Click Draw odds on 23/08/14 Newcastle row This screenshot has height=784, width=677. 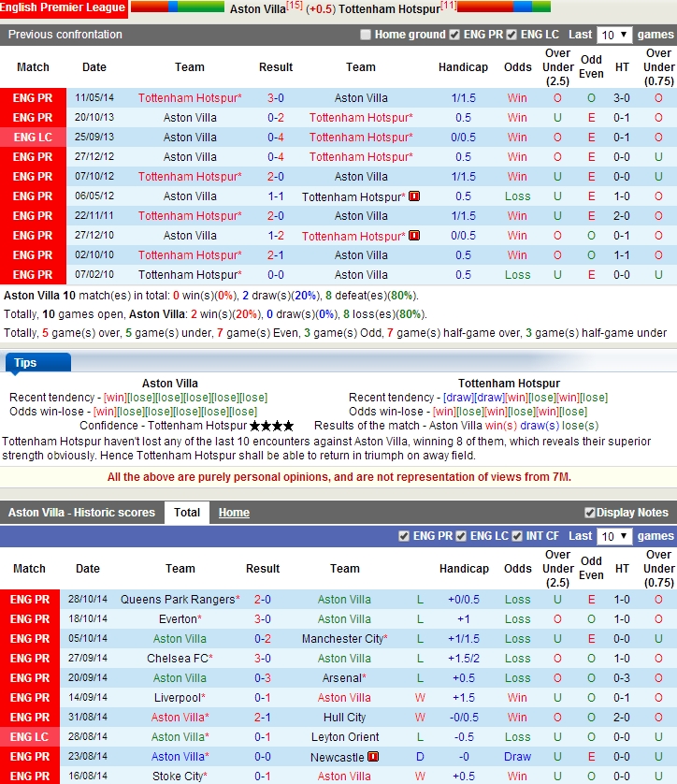[x=517, y=757]
